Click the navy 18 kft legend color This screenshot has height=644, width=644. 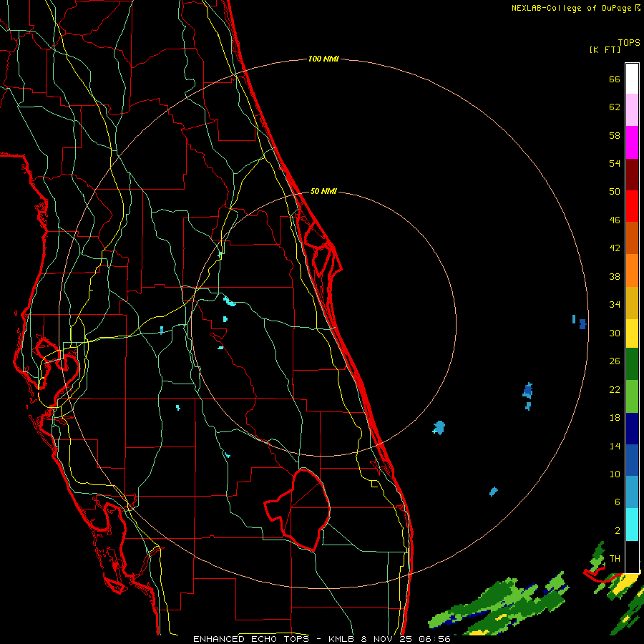tap(632, 429)
